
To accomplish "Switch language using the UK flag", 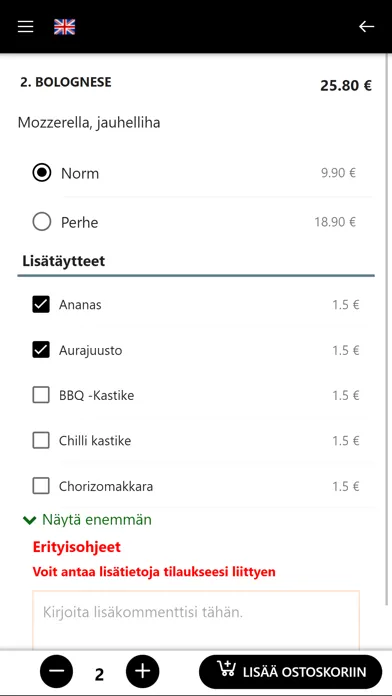I will point(64,27).
